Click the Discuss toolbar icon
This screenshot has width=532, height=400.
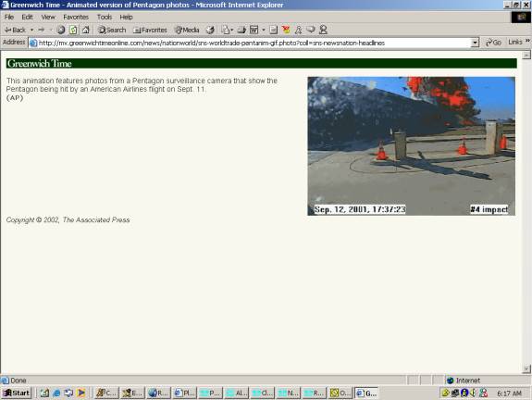274,30
